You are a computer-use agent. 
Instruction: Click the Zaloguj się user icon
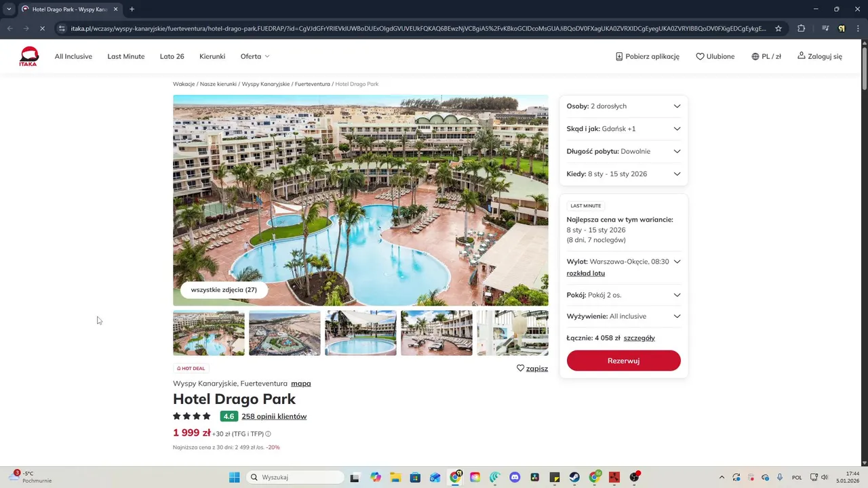point(802,56)
